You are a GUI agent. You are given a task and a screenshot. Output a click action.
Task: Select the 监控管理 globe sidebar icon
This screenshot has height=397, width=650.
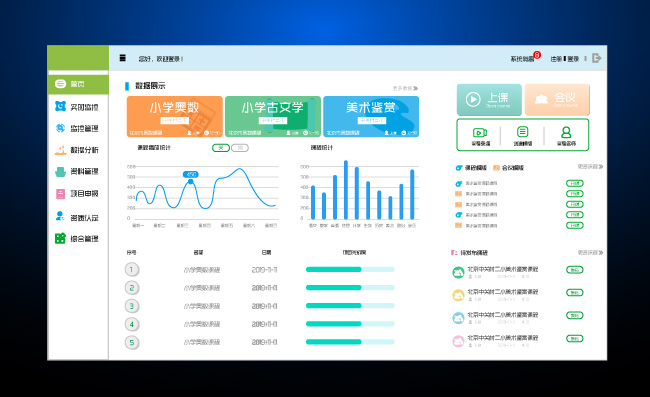[61, 128]
